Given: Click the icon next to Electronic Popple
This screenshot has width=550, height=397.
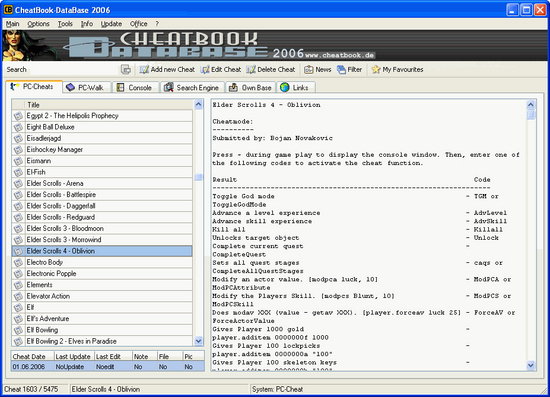Looking at the screenshot, I should (18, 274).
